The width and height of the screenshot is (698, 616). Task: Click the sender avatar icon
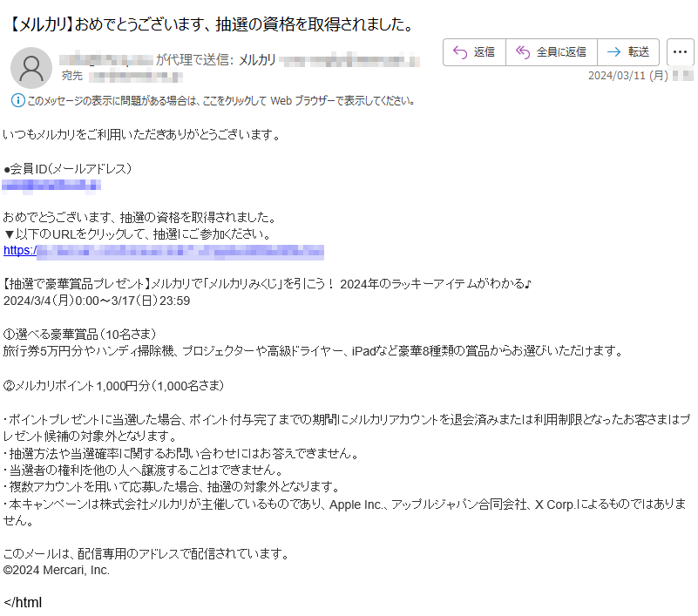coord(31,68)
